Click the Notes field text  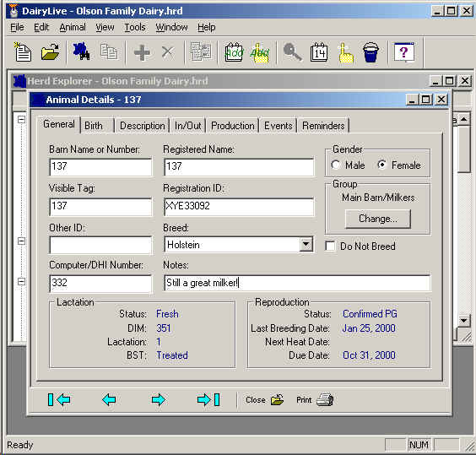tap(297, 283)
